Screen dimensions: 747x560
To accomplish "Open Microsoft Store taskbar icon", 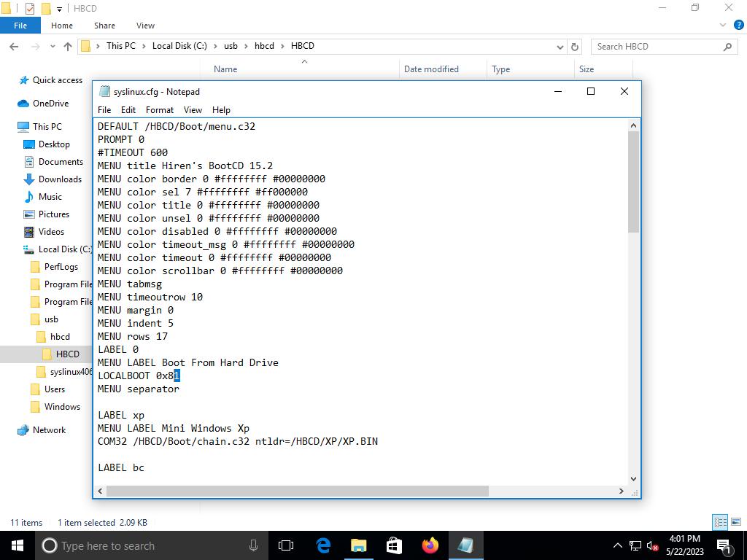I will [394, 545].
